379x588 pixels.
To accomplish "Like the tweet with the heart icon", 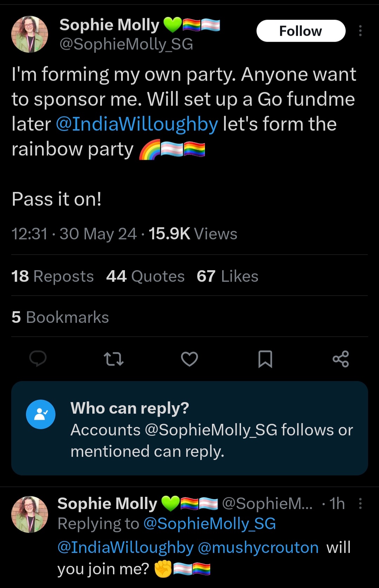I will pyautogui.click(x=189, y=359).
